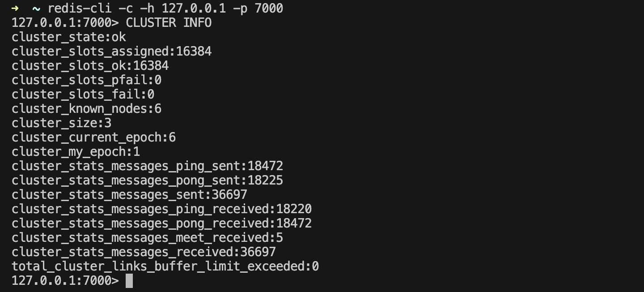Click the cluster_slots_assigned:16384 line
Viewport: 644px width, 292px height.
tap(111, 52)
